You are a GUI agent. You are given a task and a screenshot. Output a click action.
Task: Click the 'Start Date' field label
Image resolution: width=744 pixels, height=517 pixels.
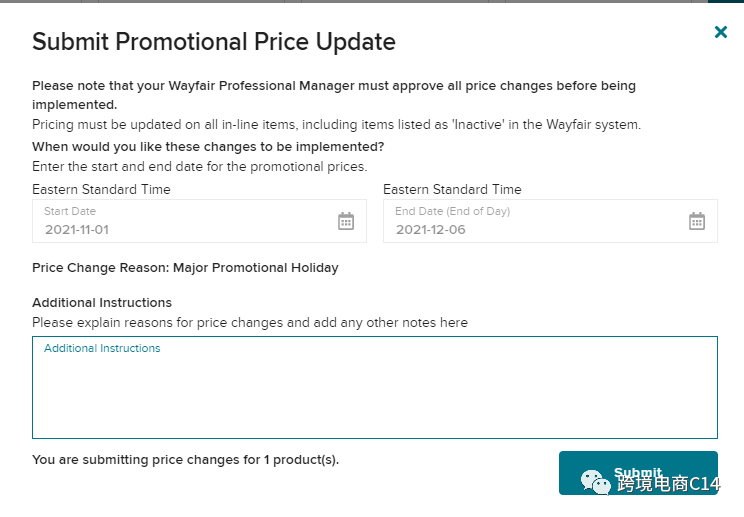click(70, 211)
